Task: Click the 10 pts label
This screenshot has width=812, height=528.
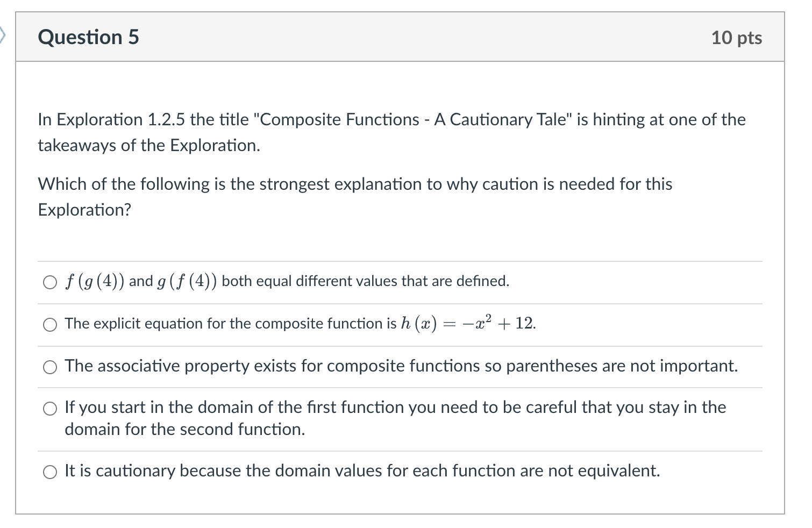Action: 737,37
